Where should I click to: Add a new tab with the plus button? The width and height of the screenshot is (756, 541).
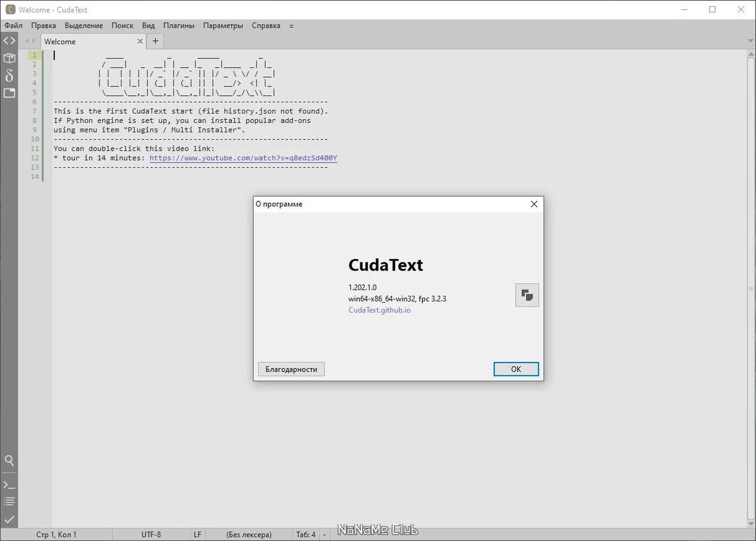(156, 41)
